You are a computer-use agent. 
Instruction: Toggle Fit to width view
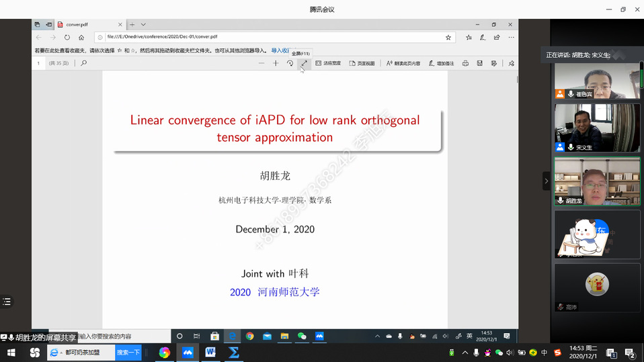pyautogui.click(x=327, y=63)
